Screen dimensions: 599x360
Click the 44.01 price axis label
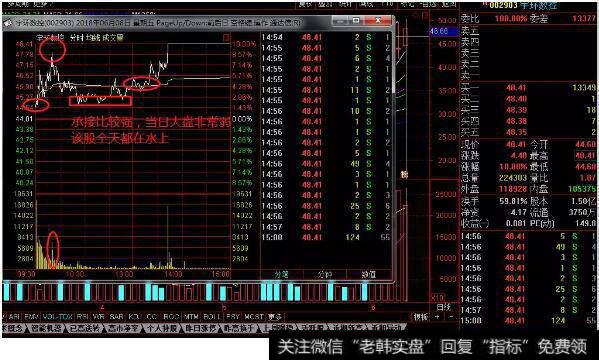click(x=24, y=119)
